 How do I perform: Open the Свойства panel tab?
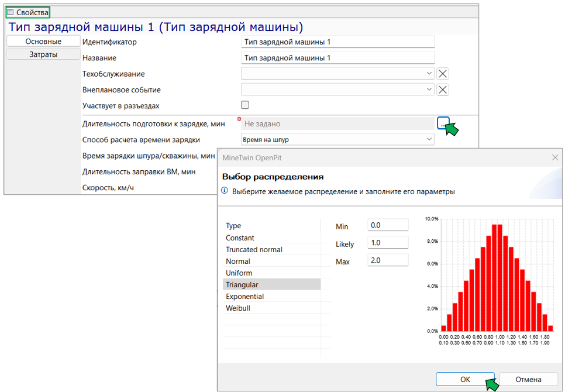coord(27,12)
